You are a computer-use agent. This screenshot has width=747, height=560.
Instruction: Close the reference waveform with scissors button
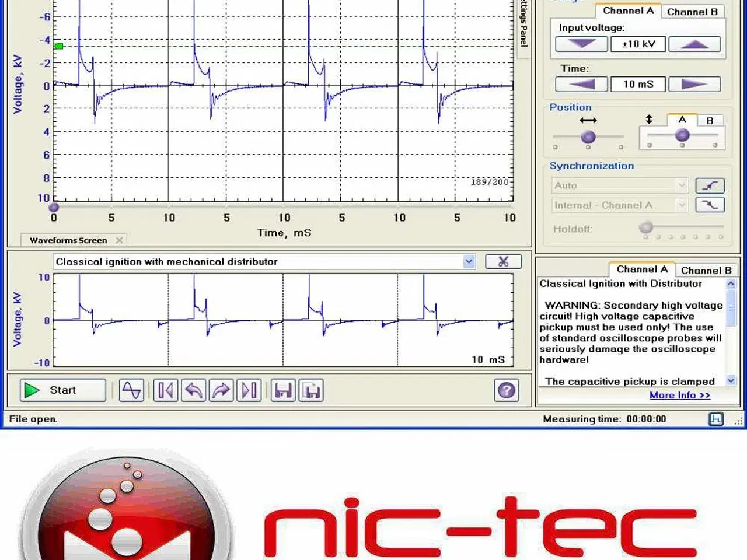pos(503,262)
